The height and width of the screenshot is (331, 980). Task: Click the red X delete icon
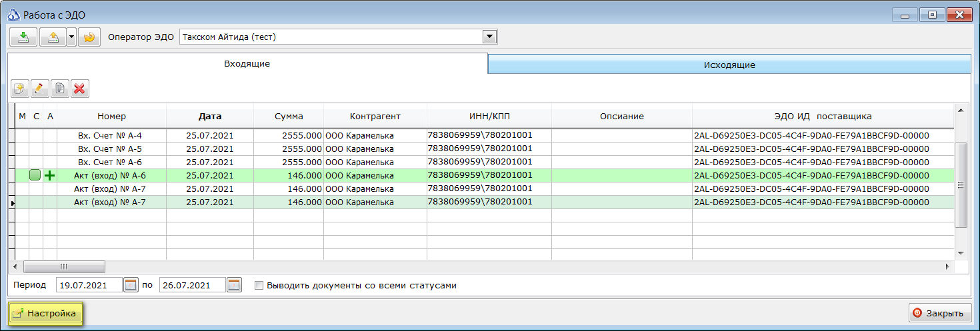click(80, 89)
